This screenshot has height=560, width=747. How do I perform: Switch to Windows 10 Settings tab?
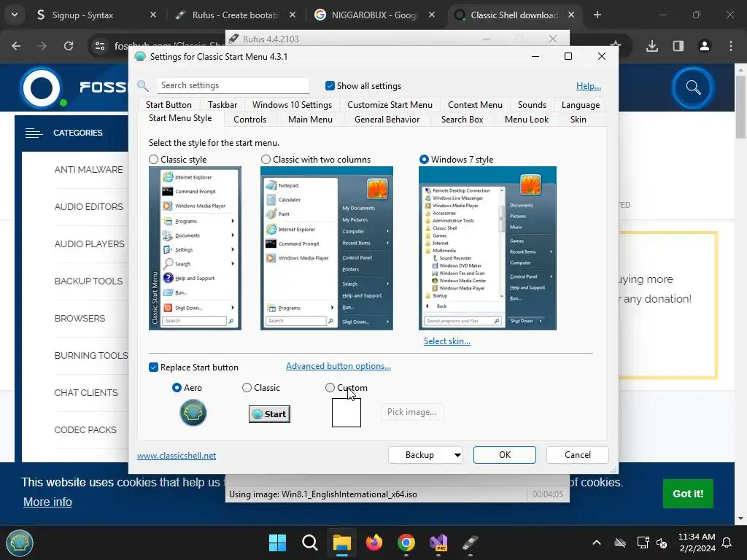click(292, 105)
